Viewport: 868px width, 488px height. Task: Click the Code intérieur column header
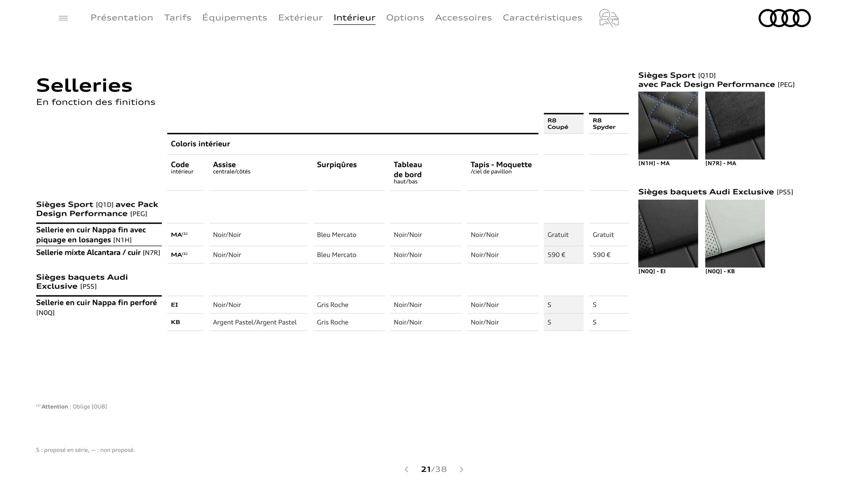click(x=182, y=168)
